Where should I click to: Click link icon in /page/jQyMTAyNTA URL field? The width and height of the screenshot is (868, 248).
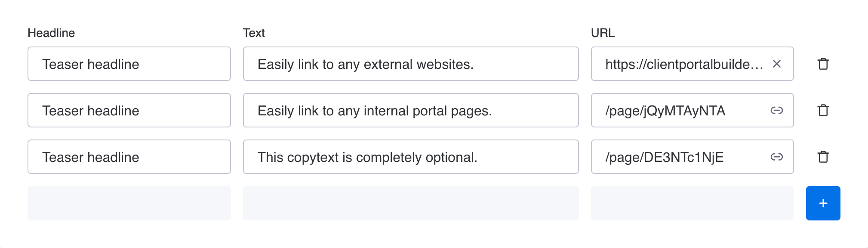(776, 111)
